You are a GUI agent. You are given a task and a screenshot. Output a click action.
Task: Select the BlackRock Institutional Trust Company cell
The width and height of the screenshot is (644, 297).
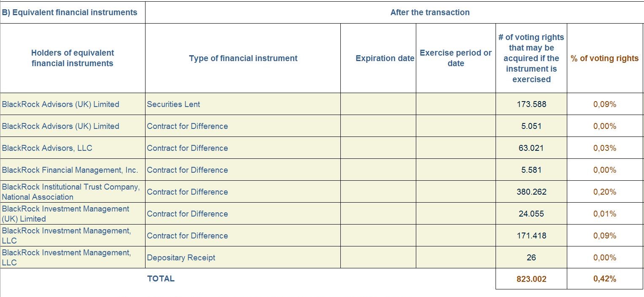73,192
